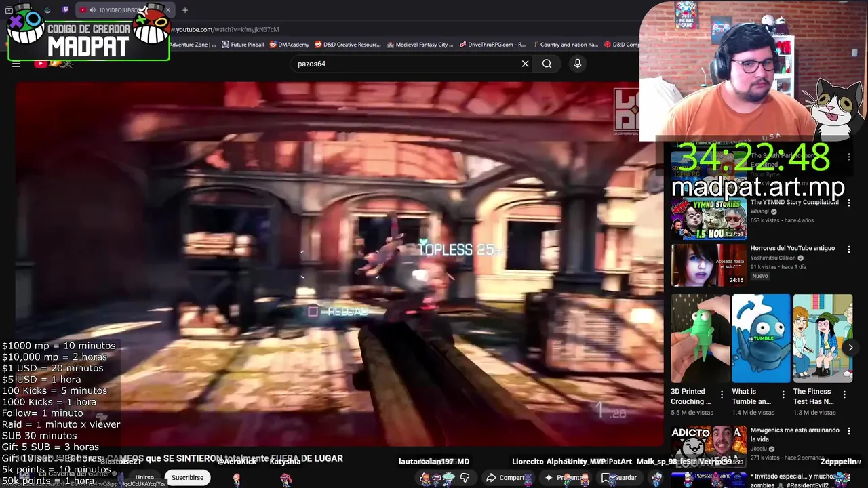Start voice search with microphone icon

click(578, 64)
